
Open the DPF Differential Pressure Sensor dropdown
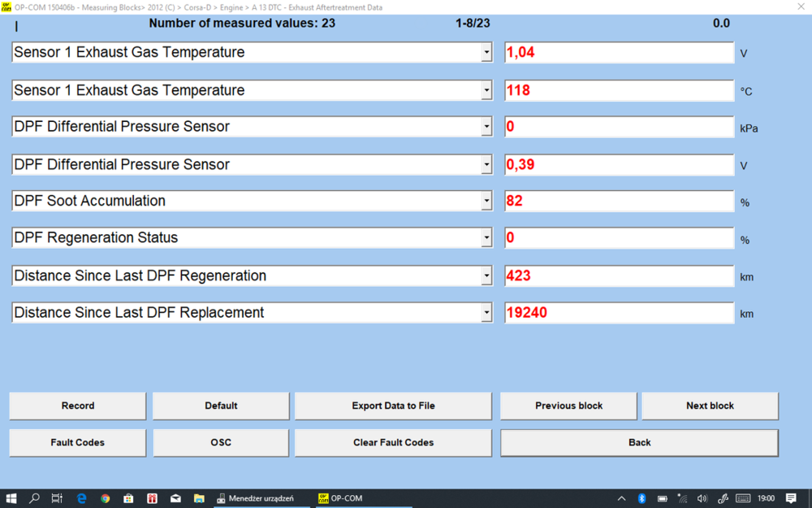[x=486, y=126]
